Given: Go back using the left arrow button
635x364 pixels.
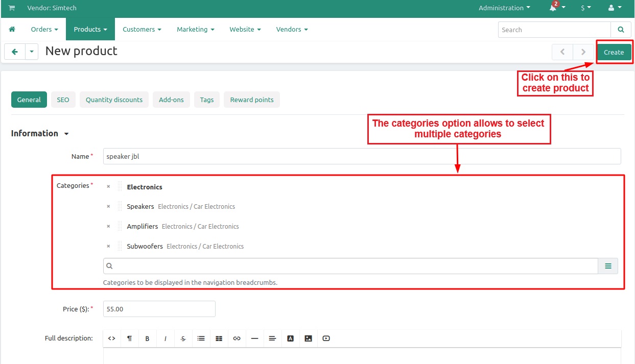Looking at the screenshot, I should 15,52.
